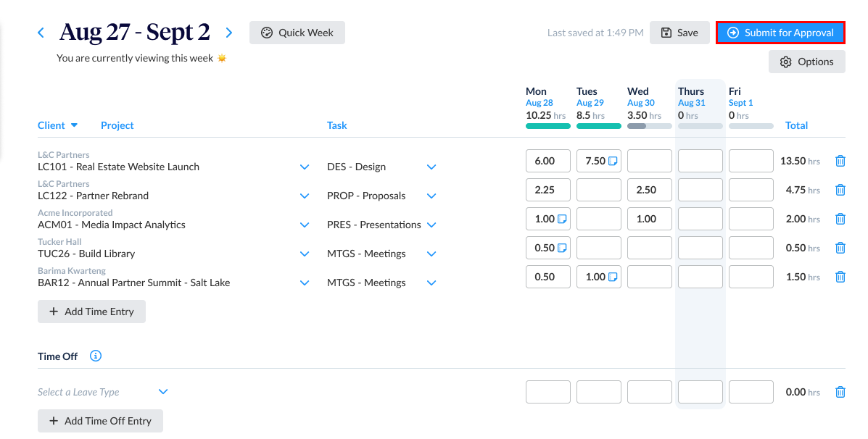The height and width of the screenshot is (439, 868).
Task: Open note icon on TUC26 Monday 0.50 entry
Action: 562,248
